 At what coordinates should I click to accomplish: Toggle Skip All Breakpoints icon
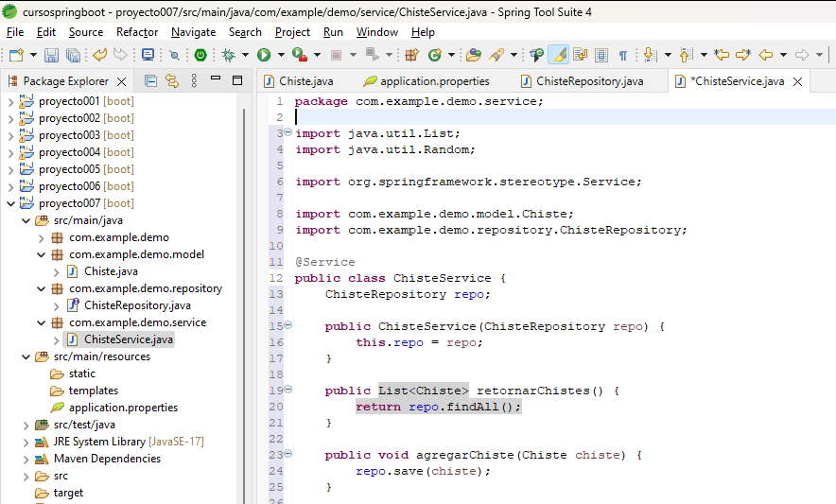[174, 55]
